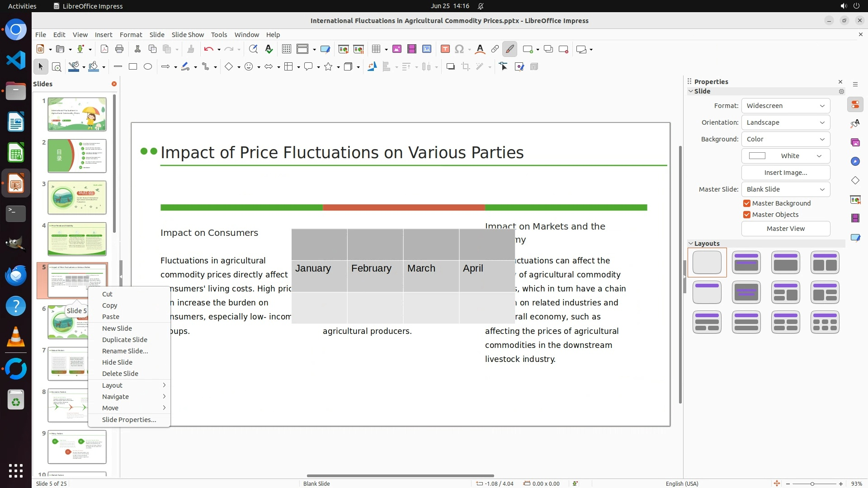Click the Display Grid icon
Image resolution: width=868 pixels, height=488 pixels.
click(x=286, y=49)
